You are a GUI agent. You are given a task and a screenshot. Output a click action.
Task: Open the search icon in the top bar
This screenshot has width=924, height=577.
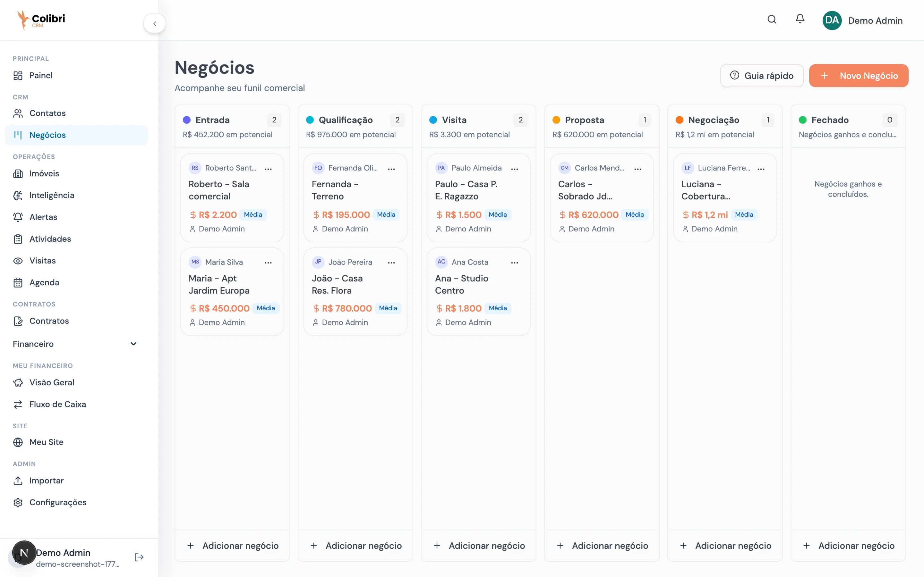(772, 20)
